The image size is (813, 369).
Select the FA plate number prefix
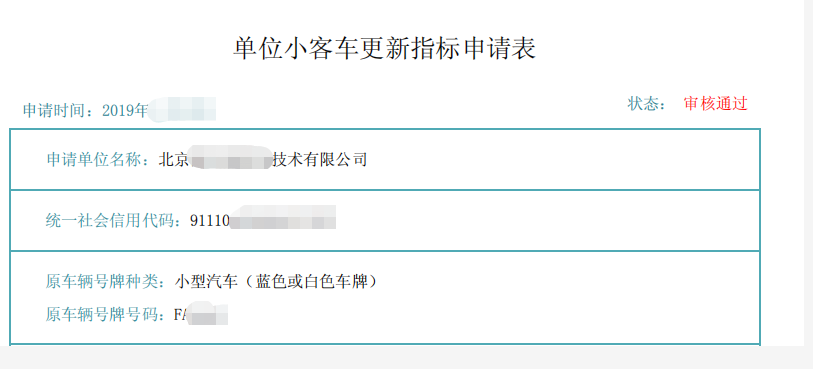[180, 315]
